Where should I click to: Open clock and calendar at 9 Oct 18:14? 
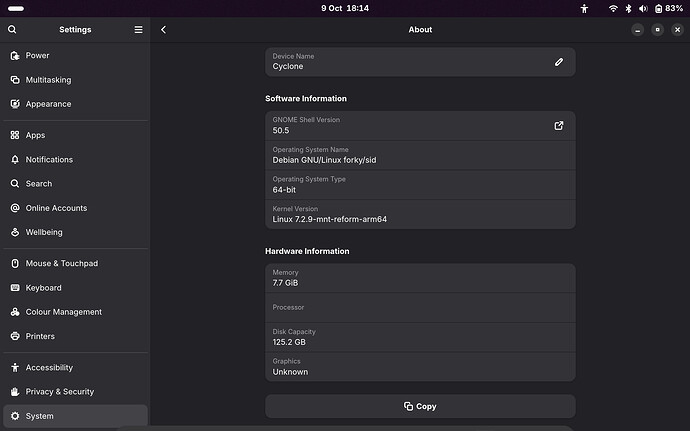(x=345, y=8)
